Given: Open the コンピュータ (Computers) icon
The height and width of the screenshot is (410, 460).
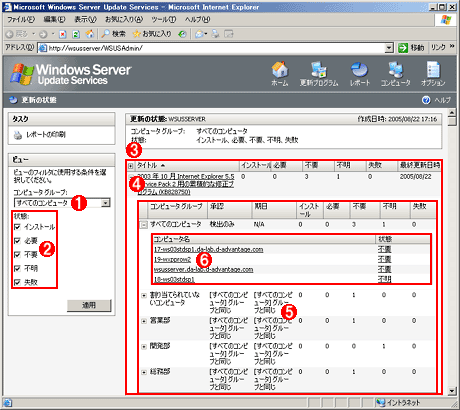Looking at the screenshot, I should coord(396,74).
